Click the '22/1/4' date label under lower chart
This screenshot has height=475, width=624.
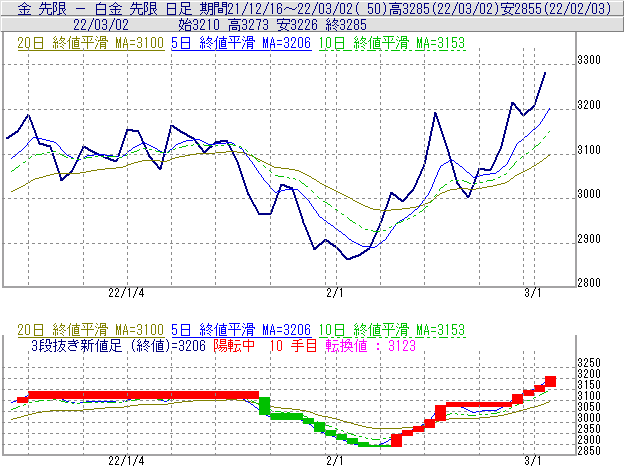pyautogui.click(x=126, y=461)
